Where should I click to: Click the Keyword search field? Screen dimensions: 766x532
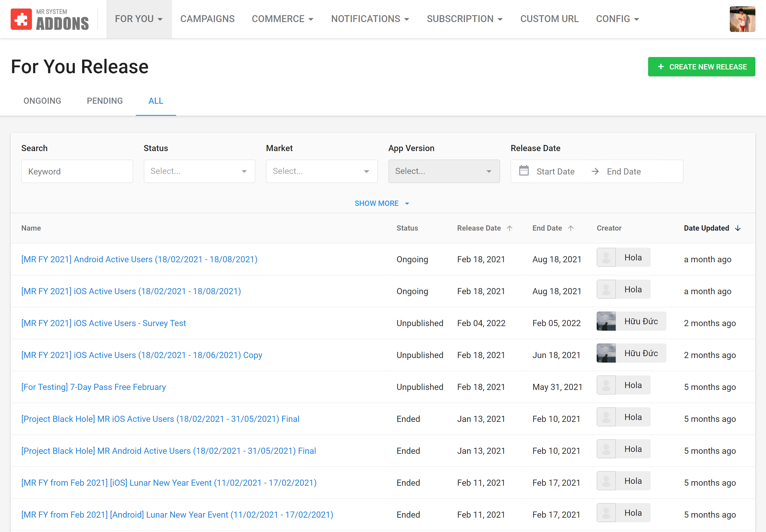(77, 171)
